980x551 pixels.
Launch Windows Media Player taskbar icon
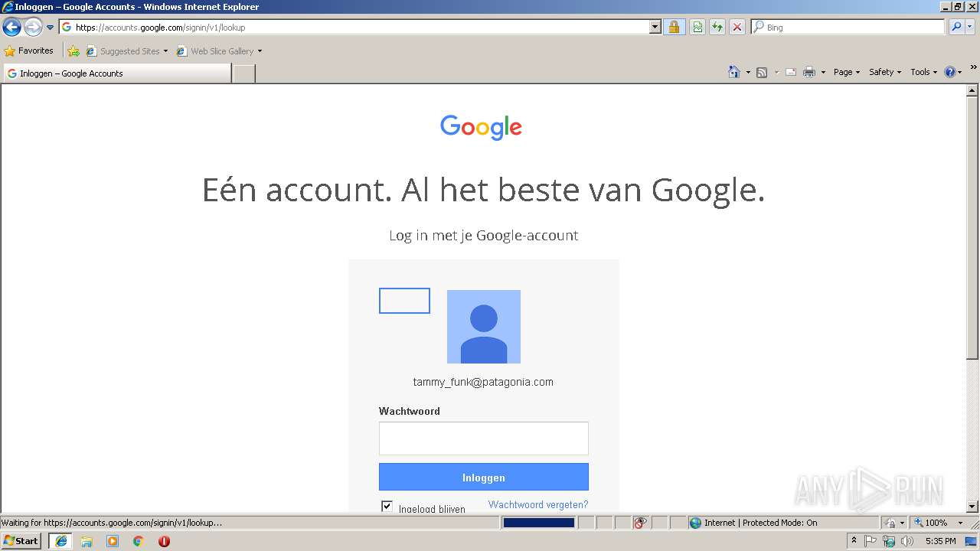(113, 541)
